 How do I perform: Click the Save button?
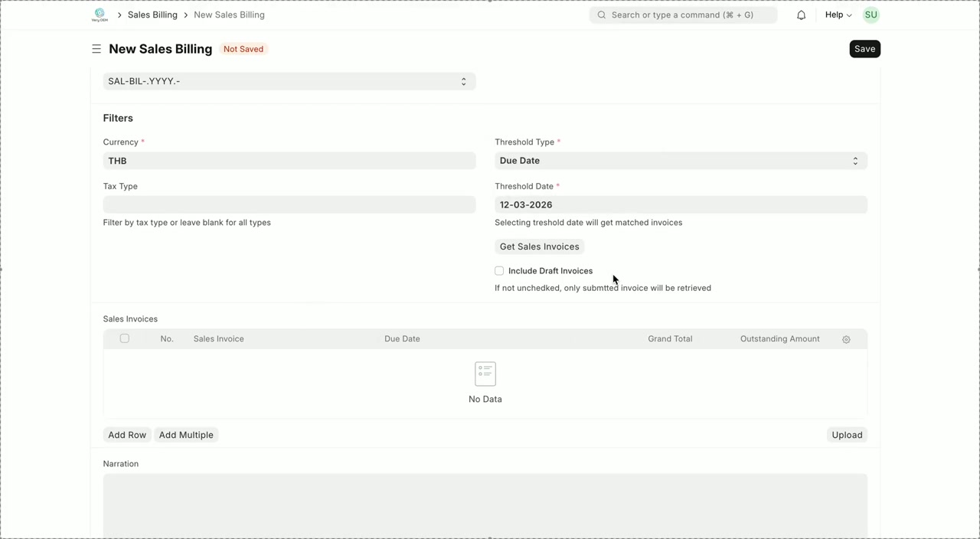point(864,49)
